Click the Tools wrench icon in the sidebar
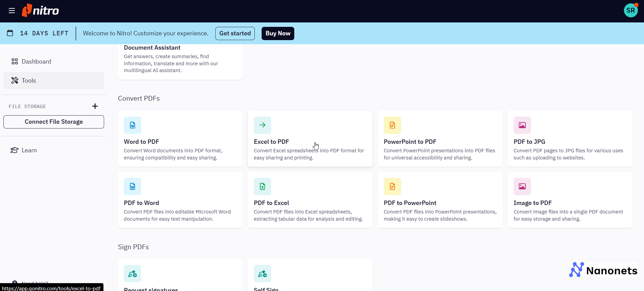644x291 pixels. 15,81
